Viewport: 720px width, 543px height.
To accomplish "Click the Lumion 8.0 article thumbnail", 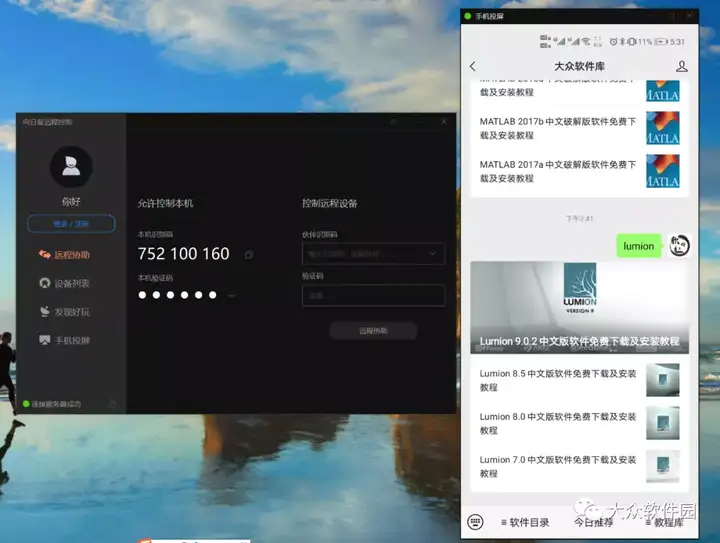I will (663, 423).
